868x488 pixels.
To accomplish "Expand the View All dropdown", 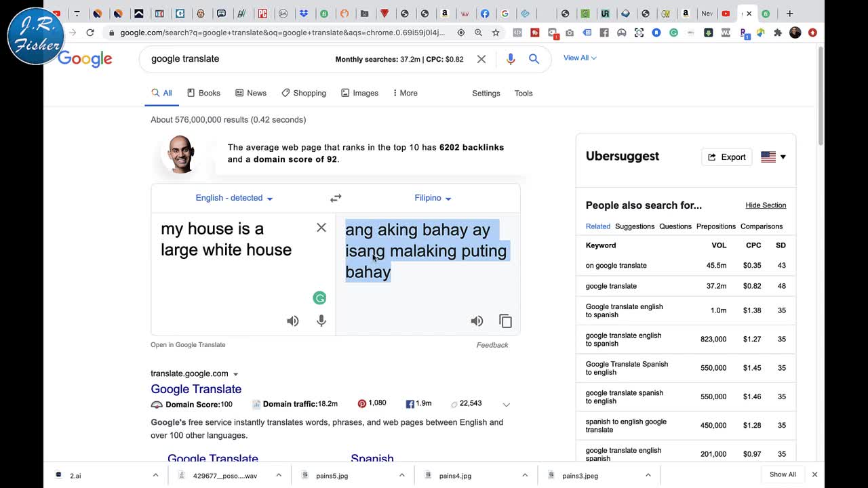I will click(580, 58).
